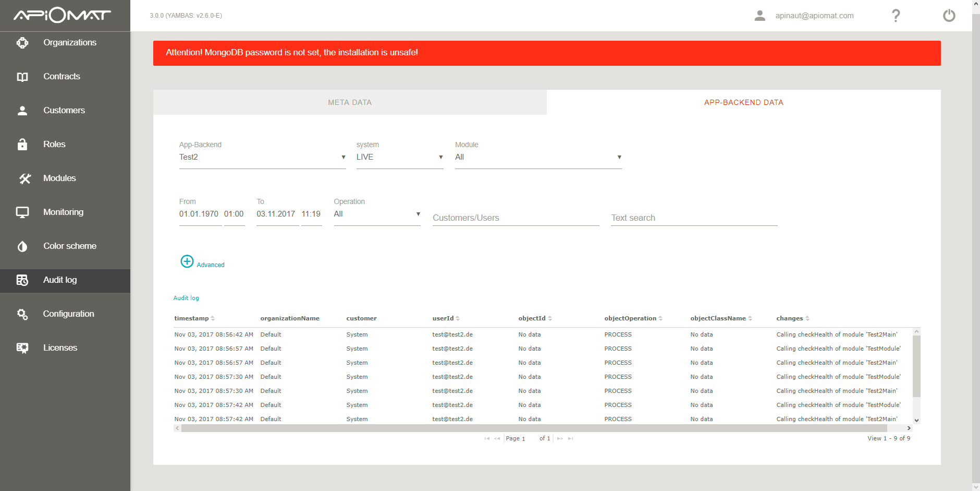The height and width of the screenshot is (491, 980).
Task: Click audit table vertical scrollbar thumb
Action: (x=916, y=366)
